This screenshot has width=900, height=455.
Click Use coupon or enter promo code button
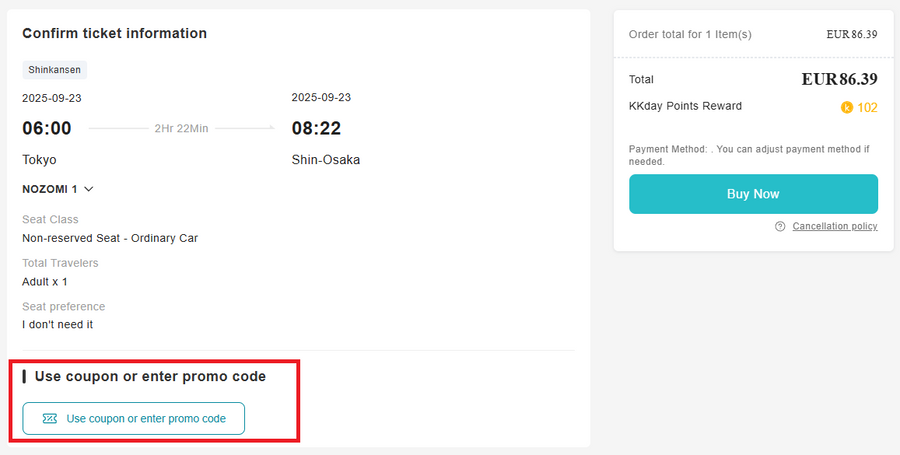point(133,419)
